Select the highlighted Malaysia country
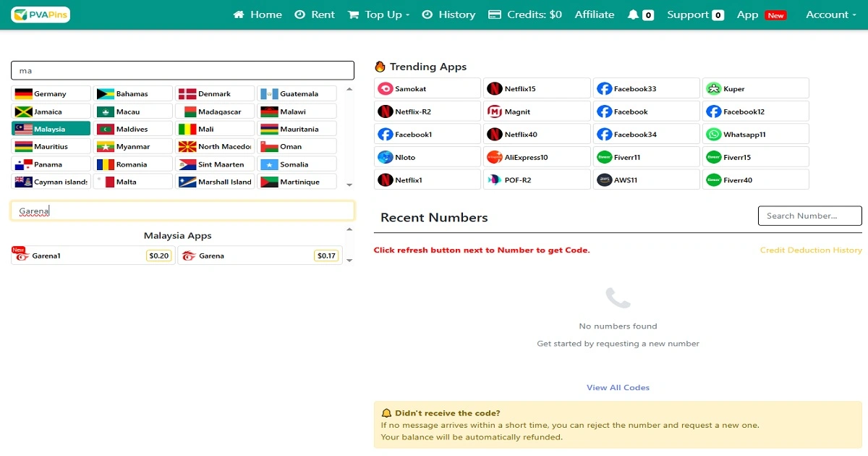 point(51,129)
